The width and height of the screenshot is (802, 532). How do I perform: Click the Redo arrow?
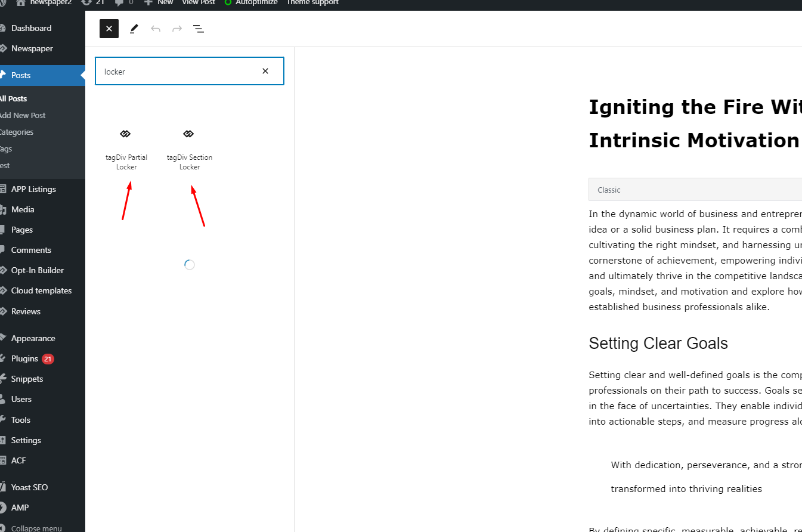coord(177,29)
